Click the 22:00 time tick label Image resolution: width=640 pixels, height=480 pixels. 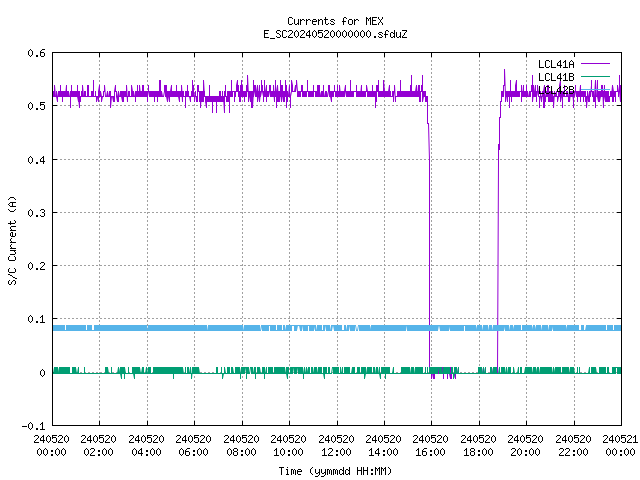point(573,452)
